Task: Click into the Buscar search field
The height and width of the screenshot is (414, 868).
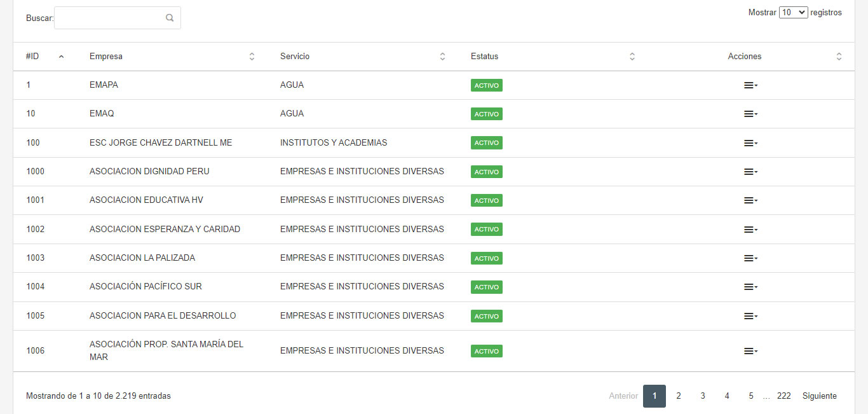Action: pos(118,18)
